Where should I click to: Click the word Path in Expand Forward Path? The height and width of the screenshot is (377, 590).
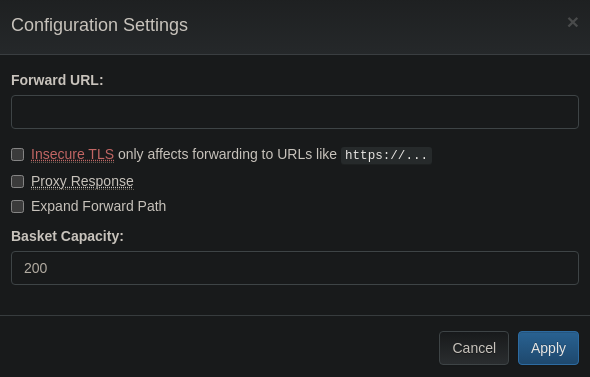coord(152,206)
